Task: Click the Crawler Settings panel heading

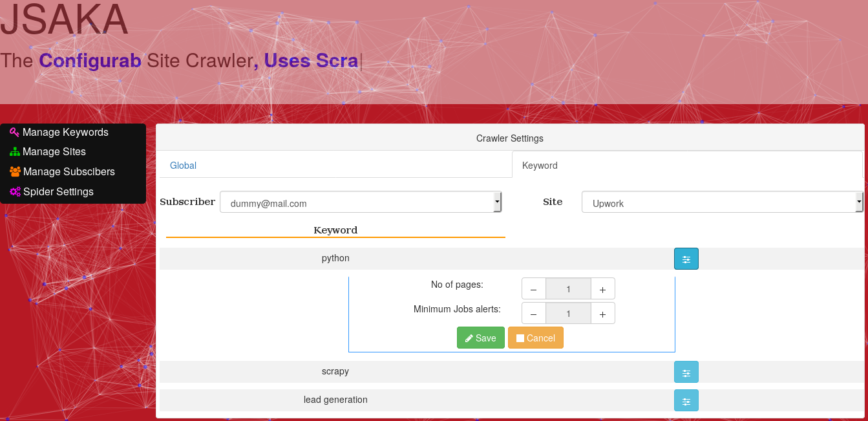Action: tap(510, 138)
